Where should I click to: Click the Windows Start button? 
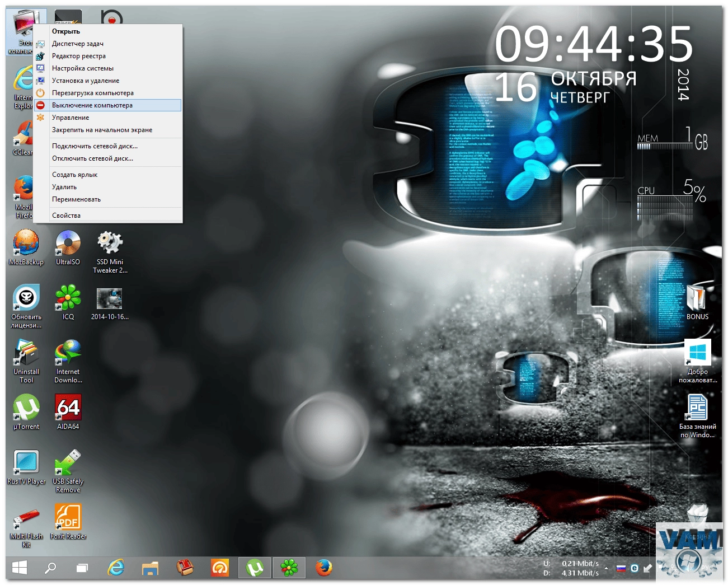(x=20, y=568)
